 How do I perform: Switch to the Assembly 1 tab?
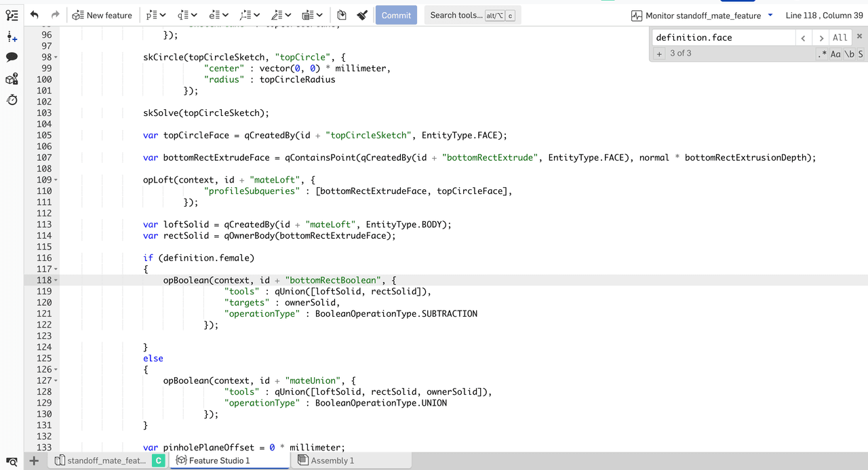(x=332, y=461)
